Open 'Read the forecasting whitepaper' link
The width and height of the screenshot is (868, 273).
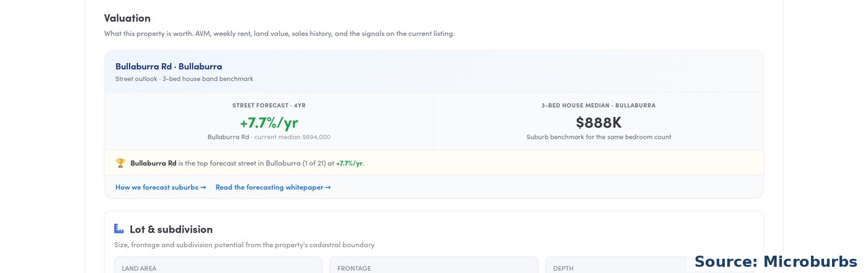click(273, 187)
